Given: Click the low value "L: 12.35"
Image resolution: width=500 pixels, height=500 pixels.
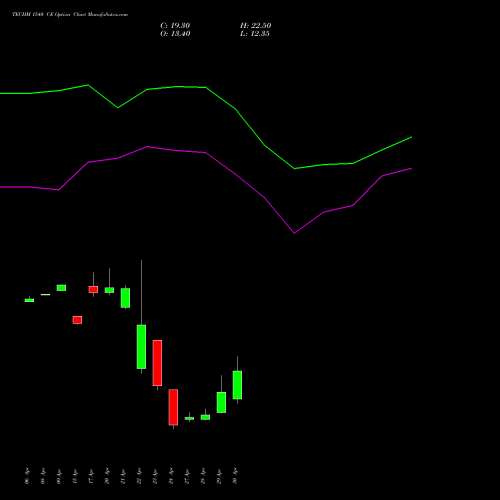Looking at the screenshot, I should point(255,34).
